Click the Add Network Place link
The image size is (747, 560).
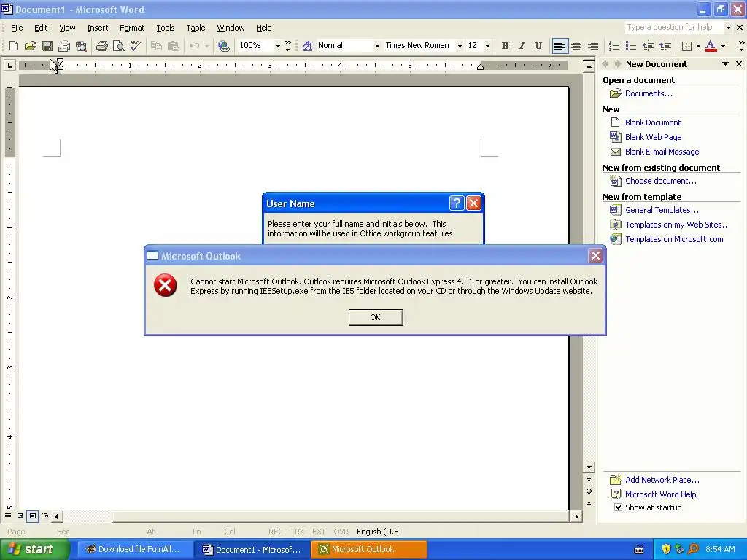tap(662, 480)
